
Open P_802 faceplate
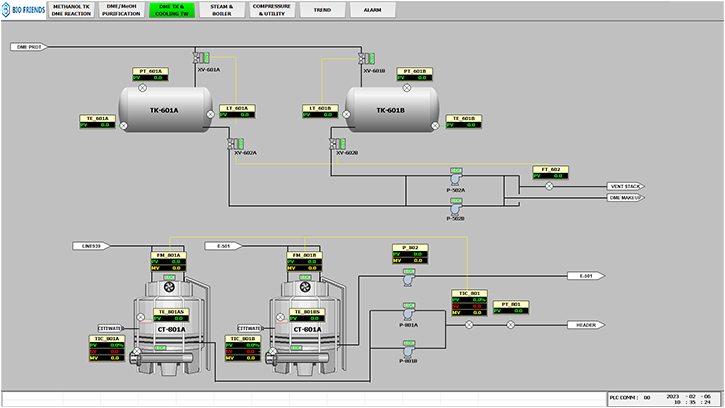click(x=410, y=254)
